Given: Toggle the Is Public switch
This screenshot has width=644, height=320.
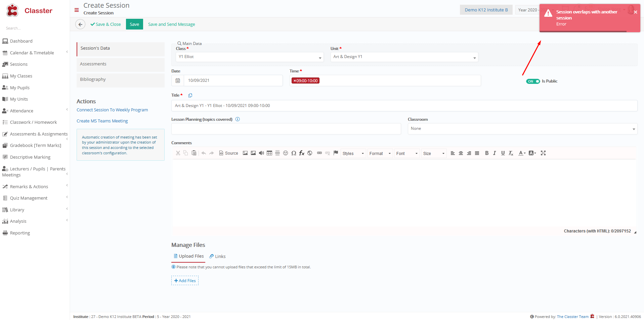Looking at the screenshot, I should (533, 81).
